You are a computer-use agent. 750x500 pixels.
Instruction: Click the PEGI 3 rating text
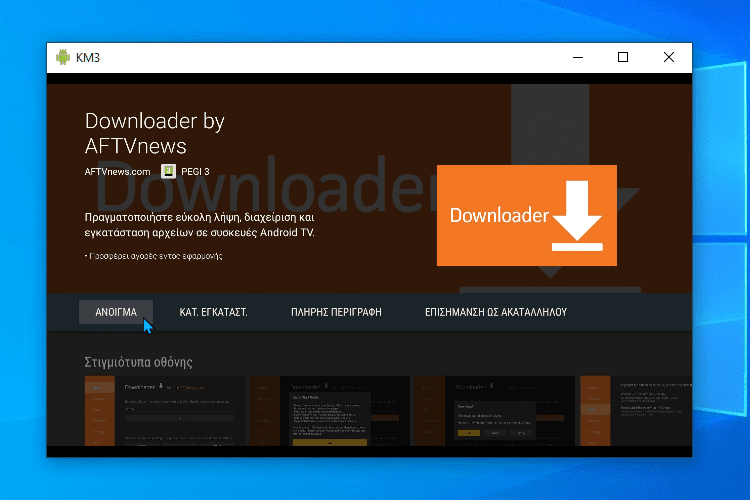195,171
